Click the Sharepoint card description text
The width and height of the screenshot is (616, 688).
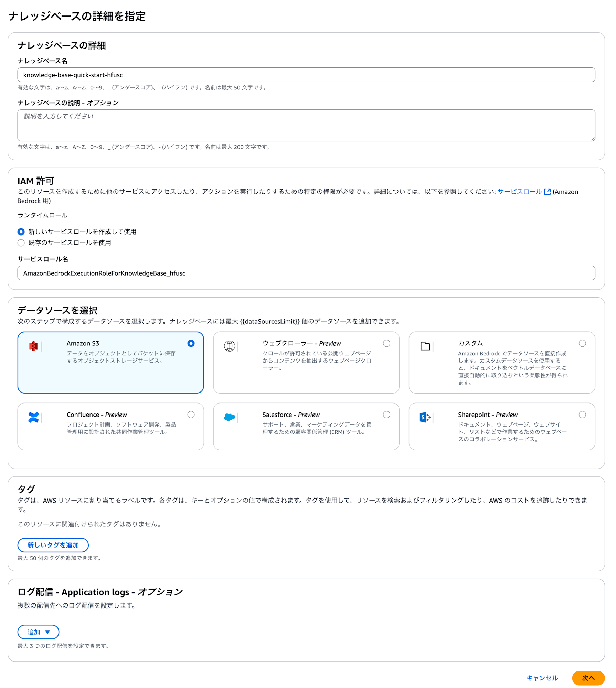pos(512,432)
